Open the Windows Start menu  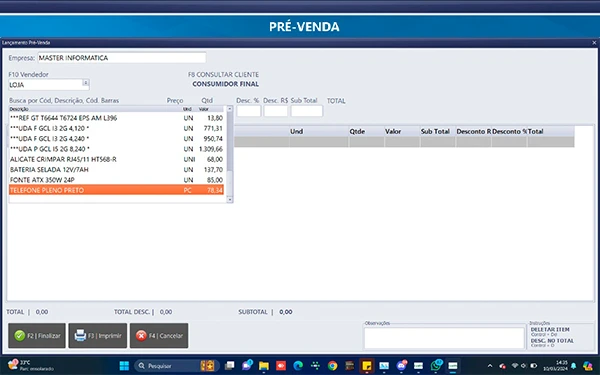(x=124, y=366)
